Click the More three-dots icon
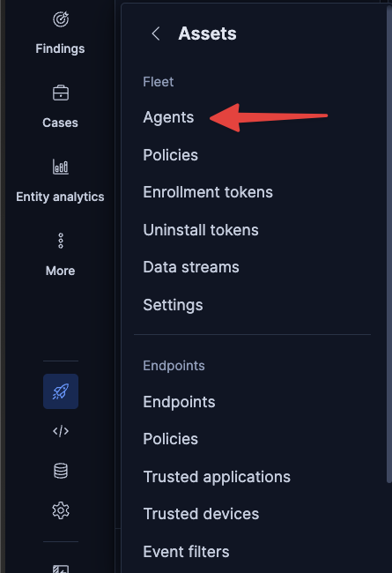 pos(61,241)
